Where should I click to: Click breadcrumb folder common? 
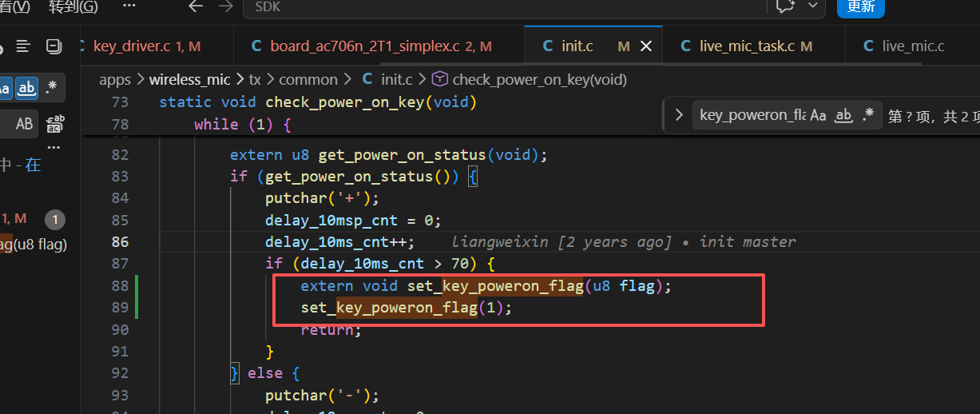click(x=308, y=79)
